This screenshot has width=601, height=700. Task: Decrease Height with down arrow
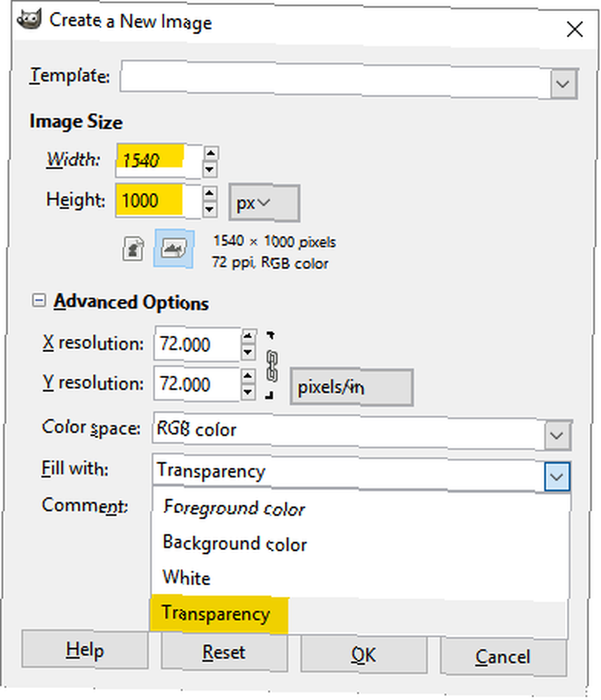tap(210, 209)
